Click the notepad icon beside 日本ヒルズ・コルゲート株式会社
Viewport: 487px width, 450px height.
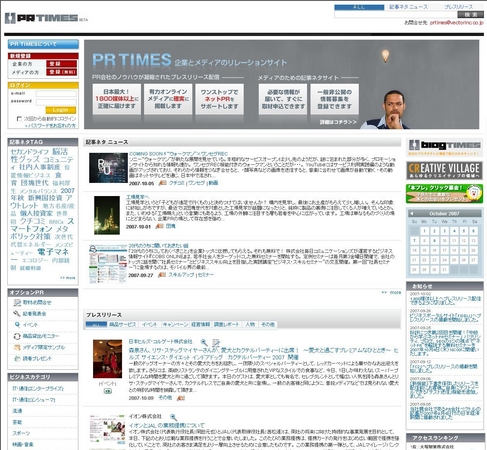tap(216, 342)
